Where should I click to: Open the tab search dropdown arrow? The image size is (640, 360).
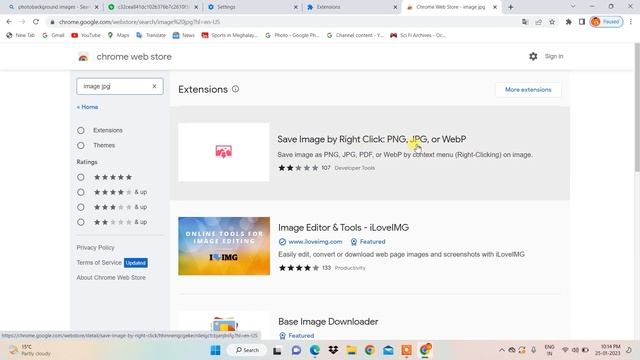573,7
